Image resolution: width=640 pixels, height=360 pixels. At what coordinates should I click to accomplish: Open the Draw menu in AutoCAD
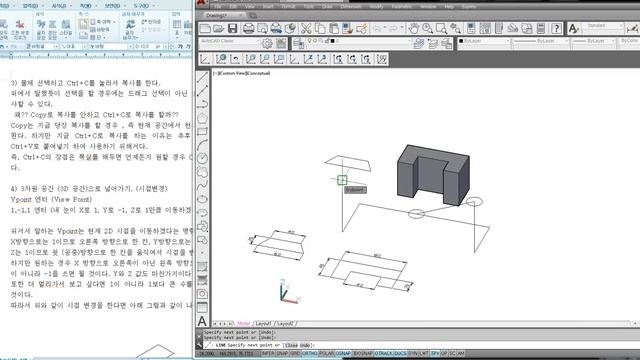327,7
